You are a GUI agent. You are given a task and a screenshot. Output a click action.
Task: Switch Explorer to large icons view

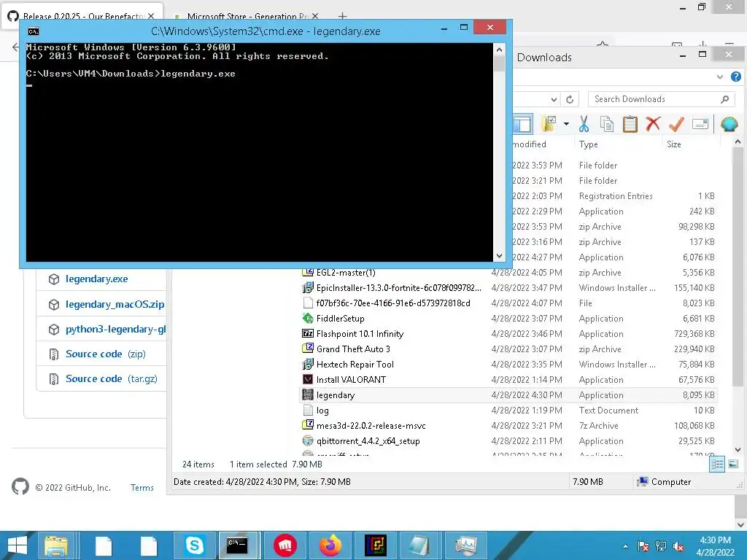733,464
